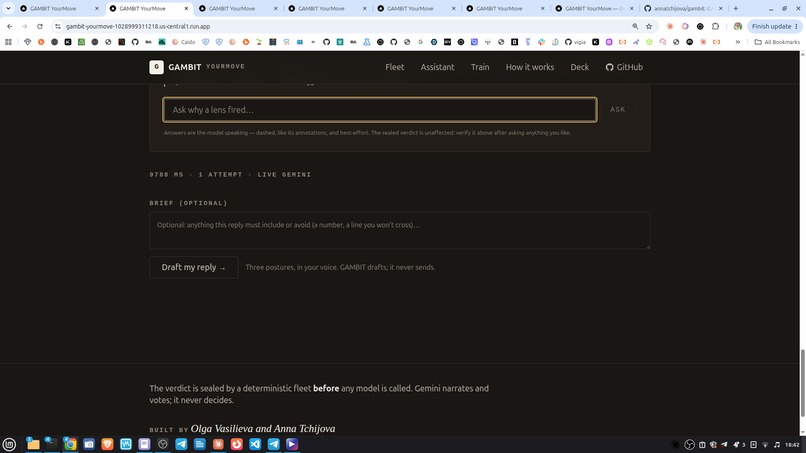This screenshot has height=453, width=806.
Task: Click the ASK button
Action: click(617, 110)
